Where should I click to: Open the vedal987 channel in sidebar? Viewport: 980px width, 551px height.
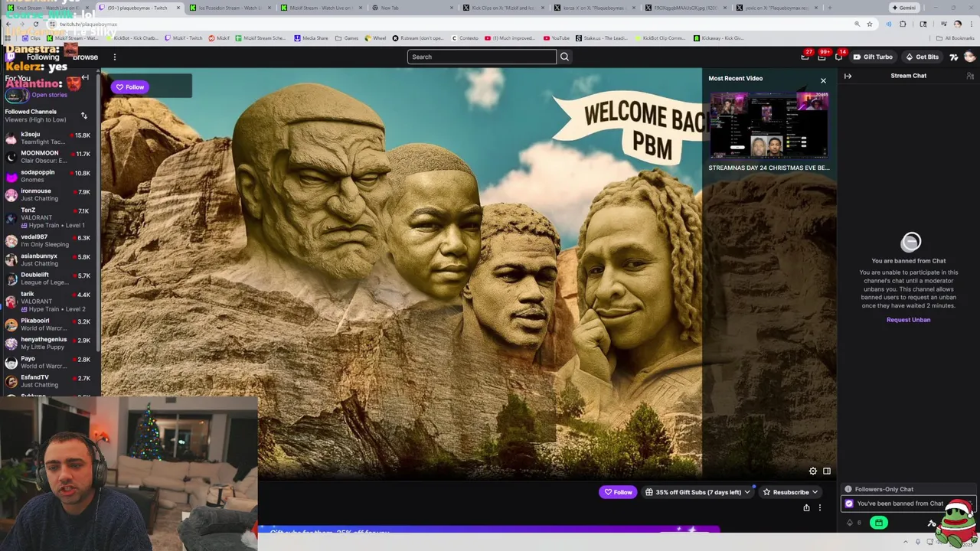tap(49, 240)
